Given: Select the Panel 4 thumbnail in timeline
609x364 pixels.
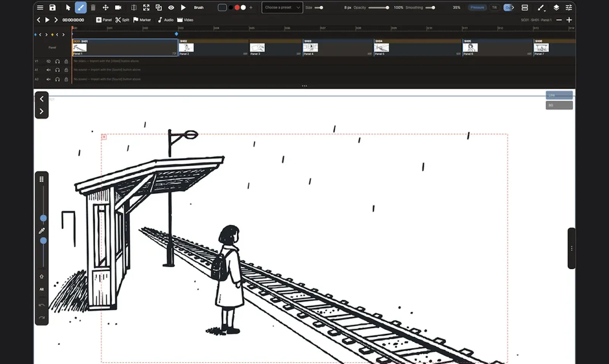Looking at the screenshot, I should 310,47.
